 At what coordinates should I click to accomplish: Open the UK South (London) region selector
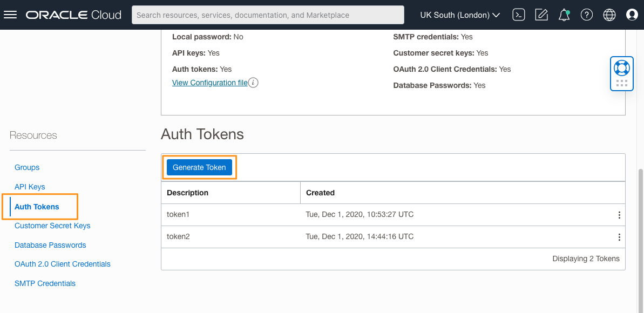tap(459, 15)
